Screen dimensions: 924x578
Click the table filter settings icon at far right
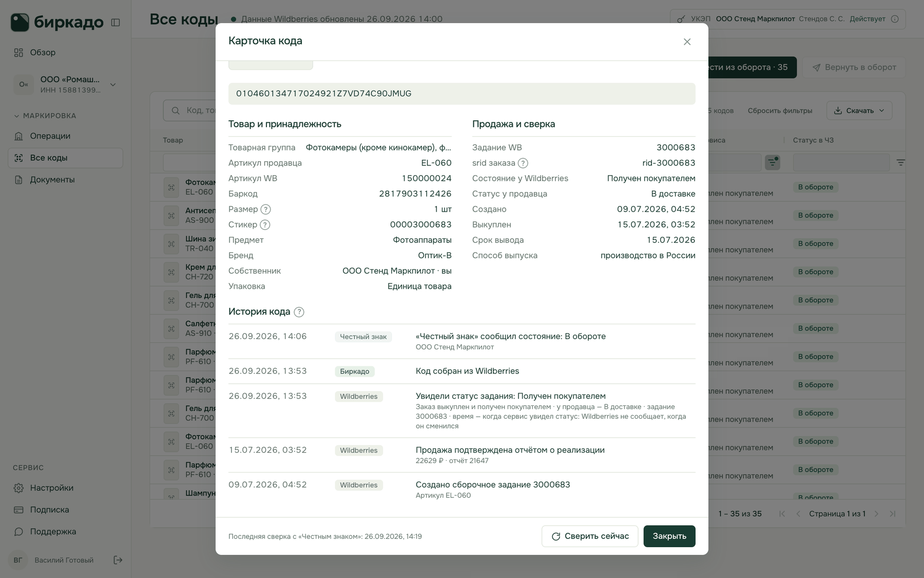900,162
